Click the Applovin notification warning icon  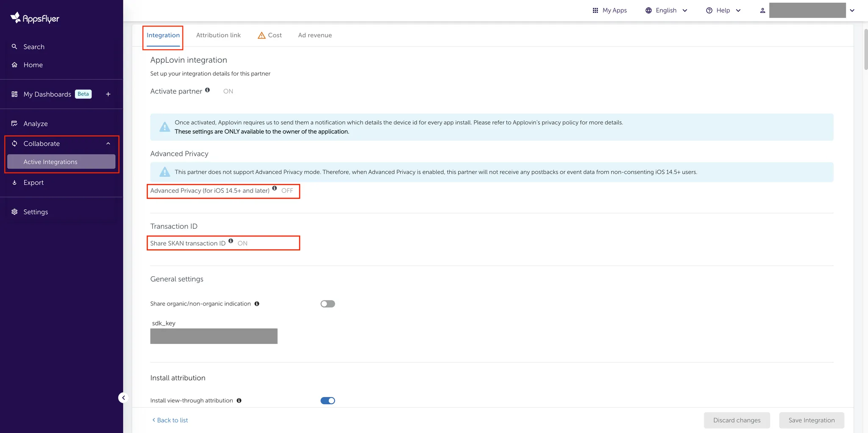(x=164, y=127)
